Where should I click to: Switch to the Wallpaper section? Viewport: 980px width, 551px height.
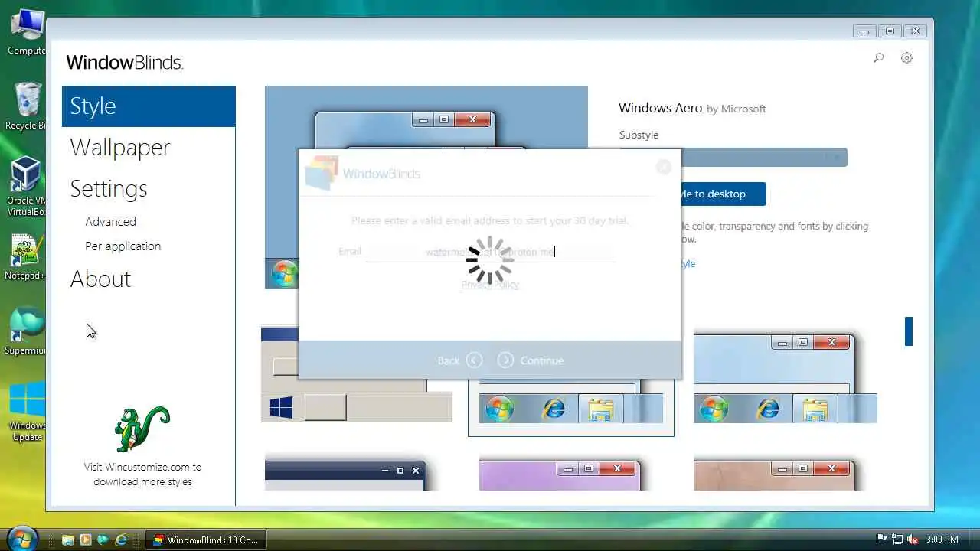coord(120,147)
